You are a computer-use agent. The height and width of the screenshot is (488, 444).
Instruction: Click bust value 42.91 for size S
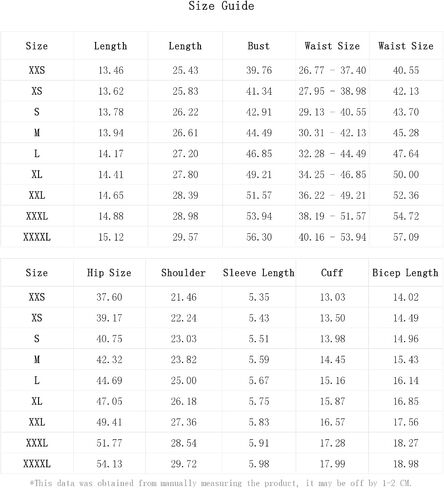pos(259,112)
